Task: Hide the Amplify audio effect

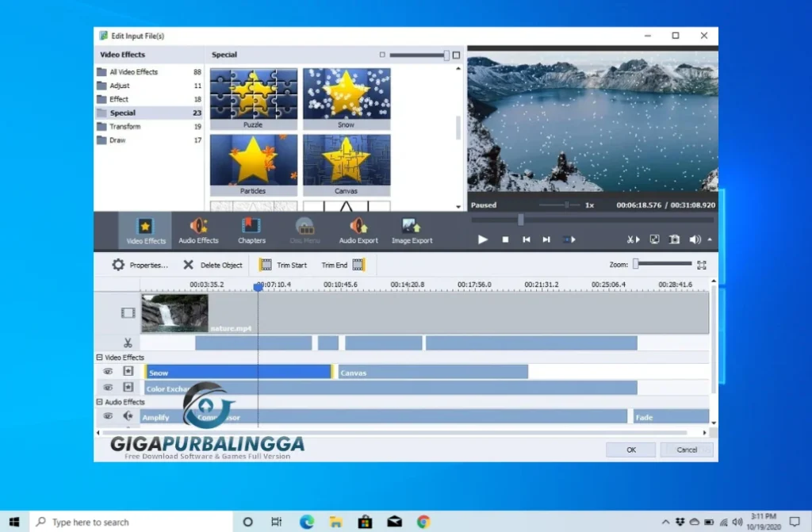Action: (109, 415)
